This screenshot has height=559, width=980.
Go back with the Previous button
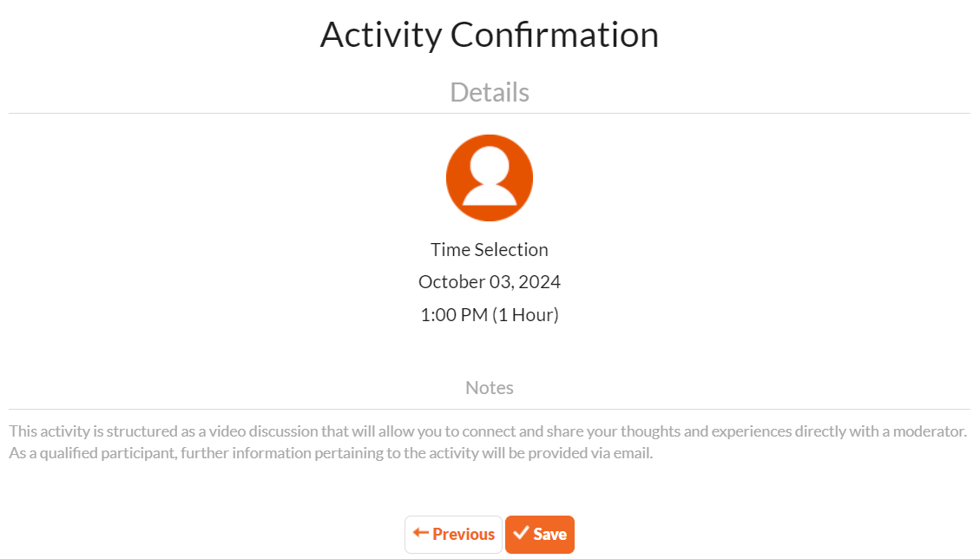[453, 535]
